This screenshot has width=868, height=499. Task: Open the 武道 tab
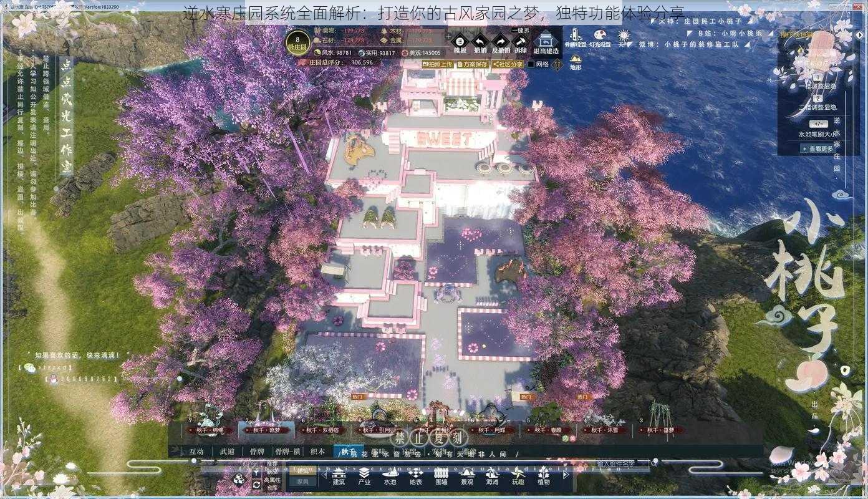227,451
